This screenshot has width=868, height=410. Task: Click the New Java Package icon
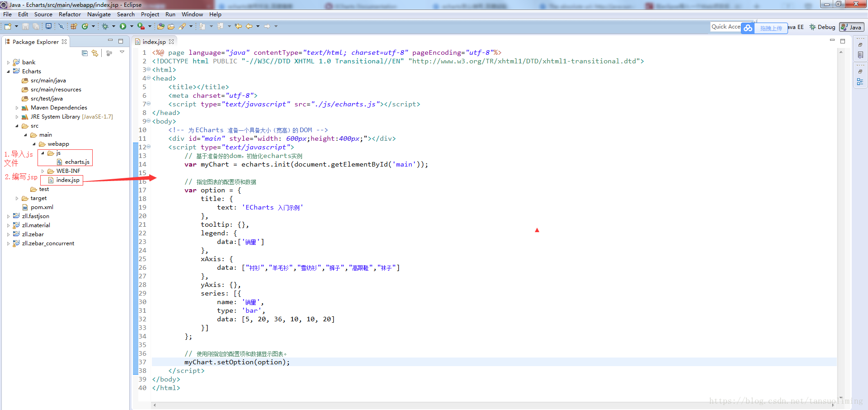tap(74, 27)
